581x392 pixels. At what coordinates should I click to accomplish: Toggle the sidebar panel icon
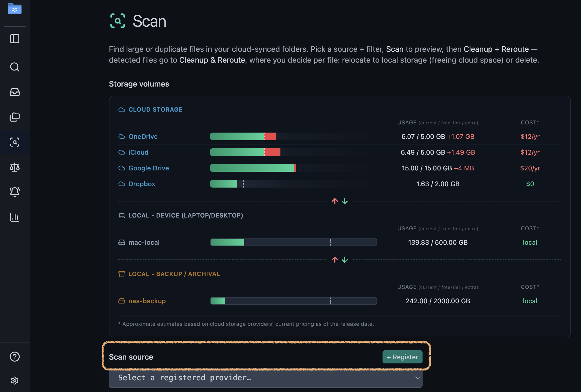tap(15, 39)
